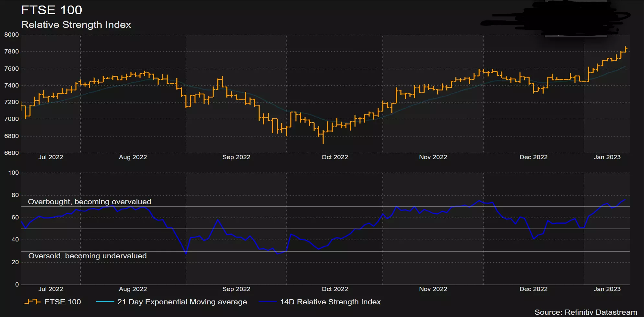Select the 7000 price axis label
The height and width of the screenshot is (317, 644).
(11, 119)
